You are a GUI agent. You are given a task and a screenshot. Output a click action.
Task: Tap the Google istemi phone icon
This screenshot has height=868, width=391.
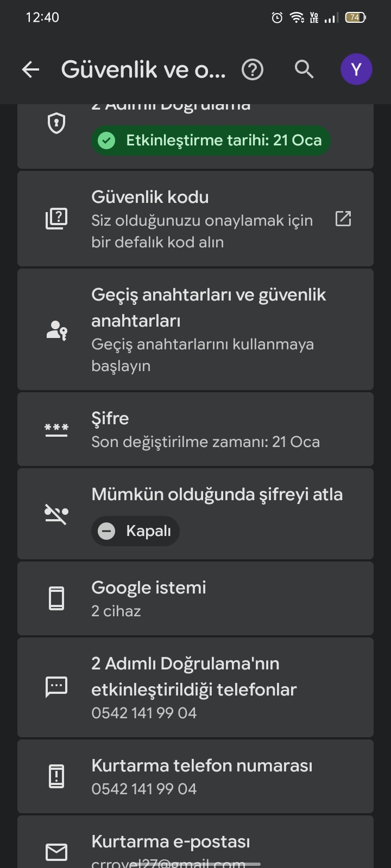(56, 599)
